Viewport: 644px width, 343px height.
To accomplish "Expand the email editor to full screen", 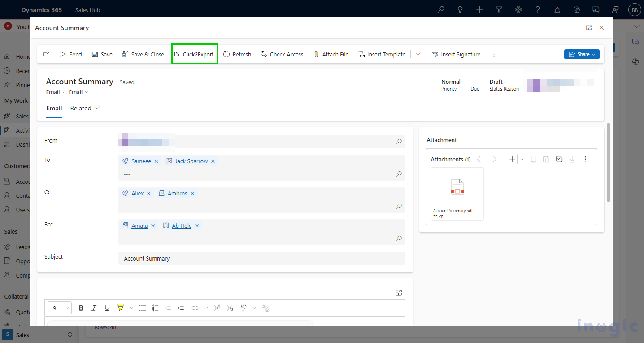I will (399, 293).
